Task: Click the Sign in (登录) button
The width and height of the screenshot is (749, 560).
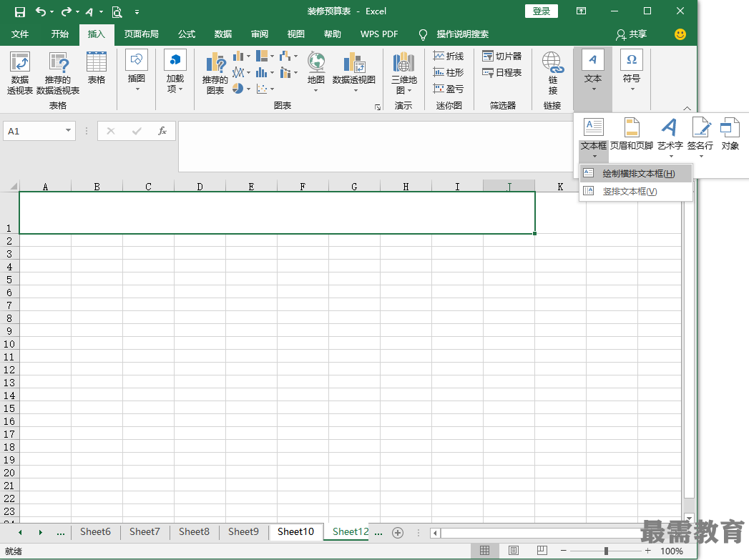Action: (542, 11)
